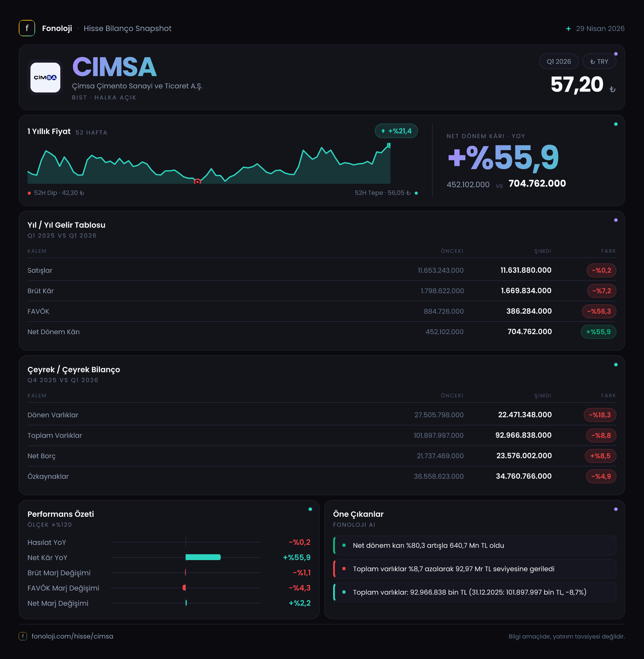The image size is (644, 659).
Task: Click the 52H Dip · 42,30 label
Action: [59, 193]
